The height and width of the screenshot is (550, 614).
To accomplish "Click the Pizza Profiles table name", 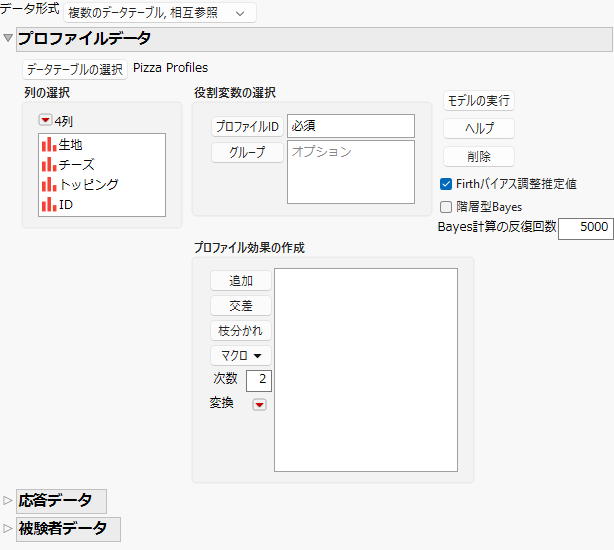I will (x=170, y=68).
